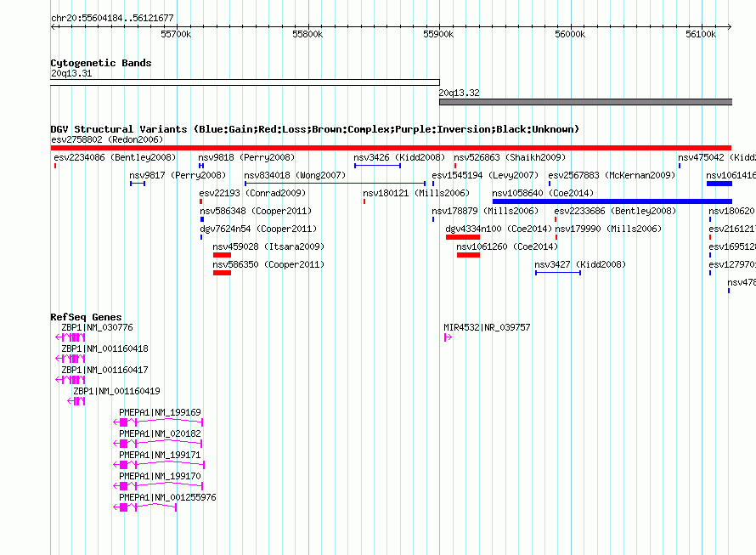Select nsv586350 (Cooper2011) label
This screenshot has width=756, height=555.
coord(268,264)
